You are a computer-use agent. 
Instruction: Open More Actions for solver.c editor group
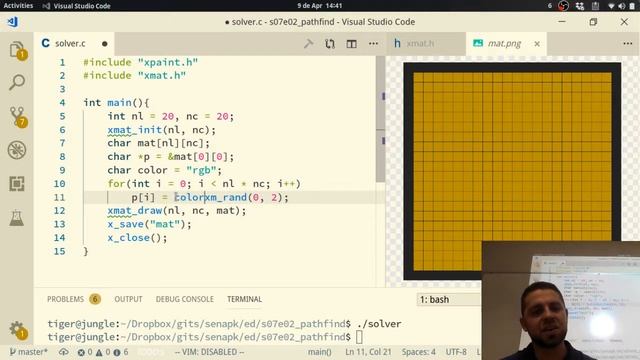(373, 43)
